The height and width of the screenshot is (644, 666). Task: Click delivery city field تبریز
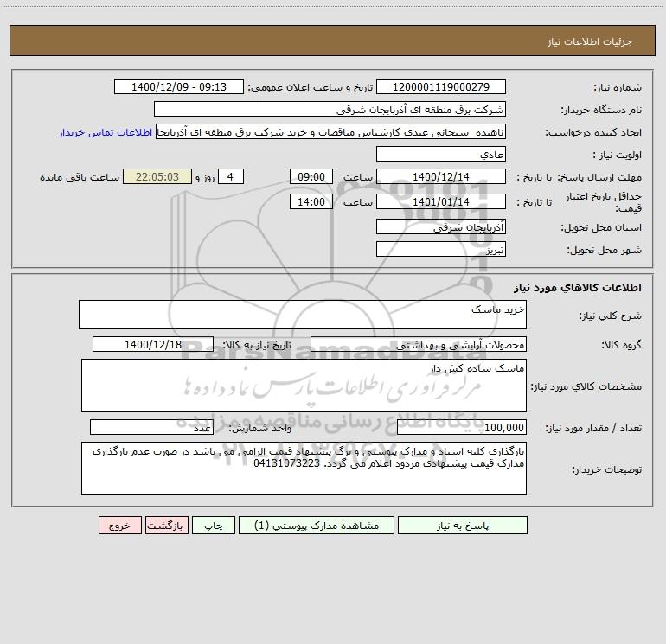pyautogui.click(x=441, y=249)
